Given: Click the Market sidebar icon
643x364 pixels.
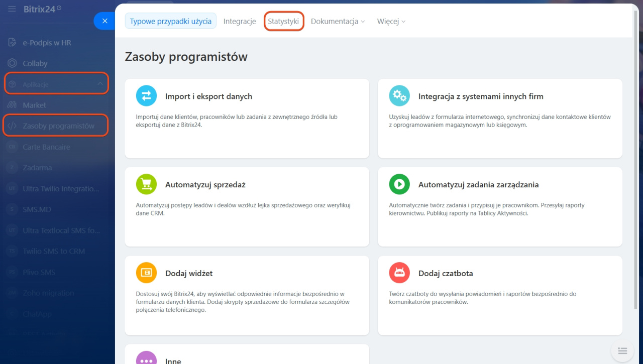Looking at the screenshot, I should coord(13,105).
